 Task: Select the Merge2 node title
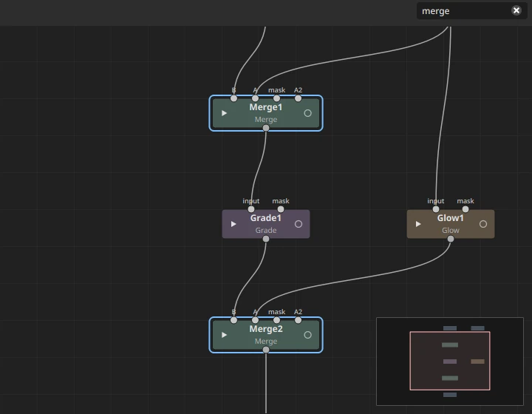coord(266,329)
